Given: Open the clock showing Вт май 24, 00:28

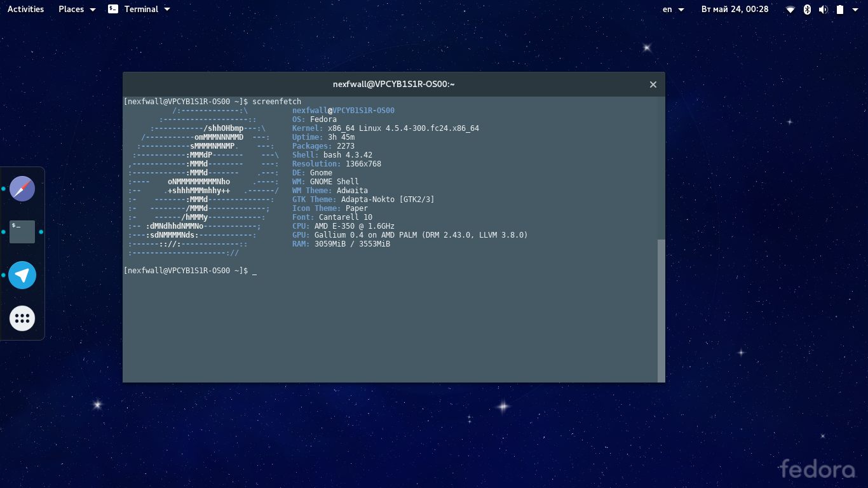Looking at the screenshot, I should pyautogui.click(x=735, y=9).
